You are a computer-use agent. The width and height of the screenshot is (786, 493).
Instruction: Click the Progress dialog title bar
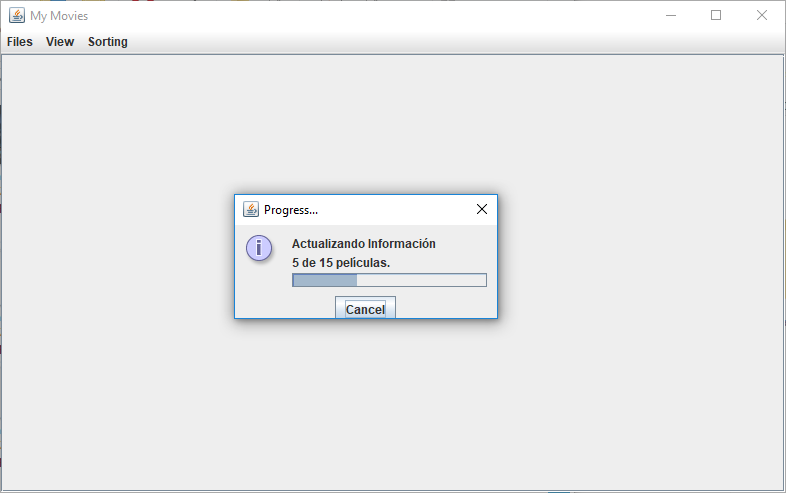tap(366, 210)
